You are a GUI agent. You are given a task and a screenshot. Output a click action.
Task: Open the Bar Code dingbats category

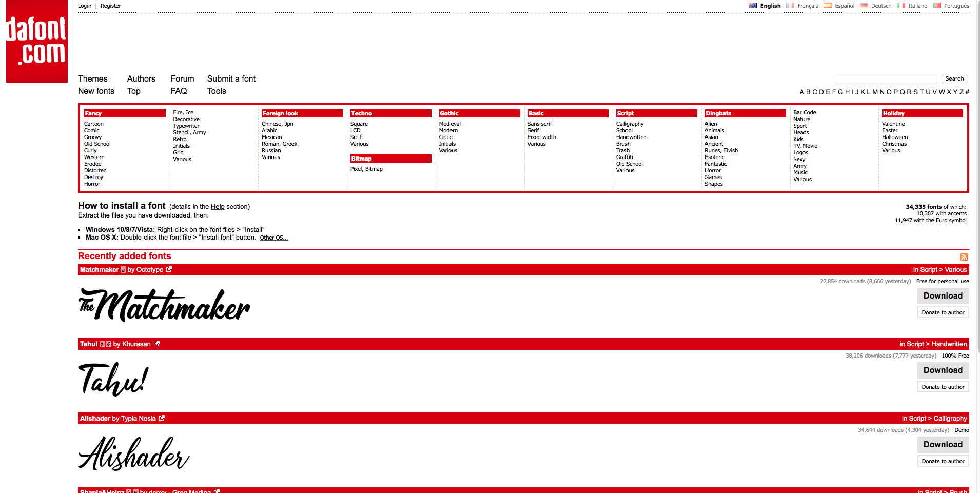coord(805,112)
